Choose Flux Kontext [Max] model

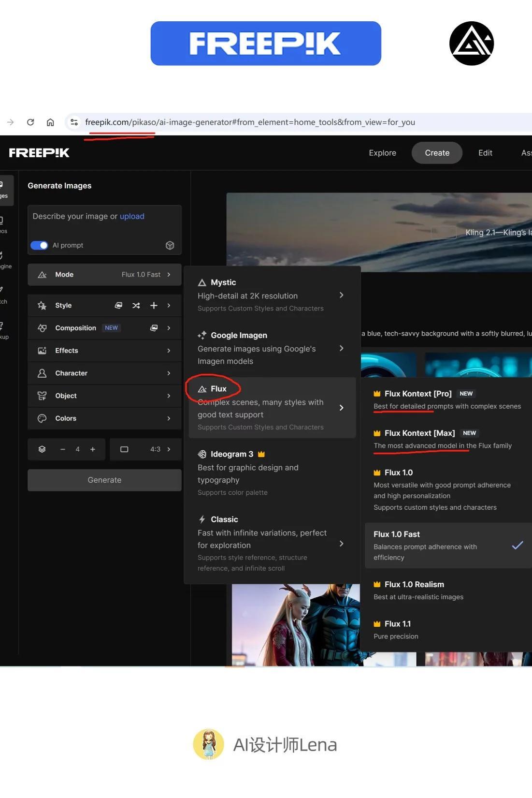(448, 439)
